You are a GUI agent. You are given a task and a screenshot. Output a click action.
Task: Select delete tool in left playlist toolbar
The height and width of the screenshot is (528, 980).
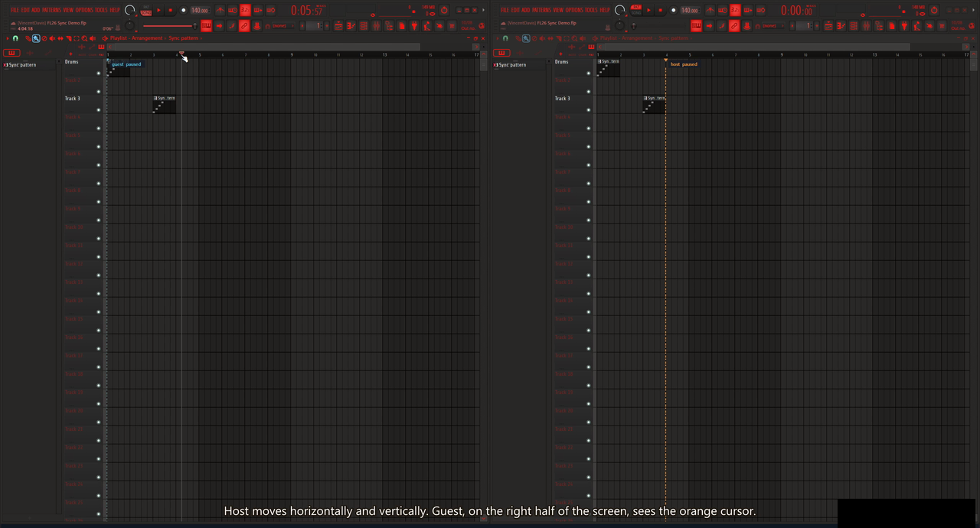[44, 38]
